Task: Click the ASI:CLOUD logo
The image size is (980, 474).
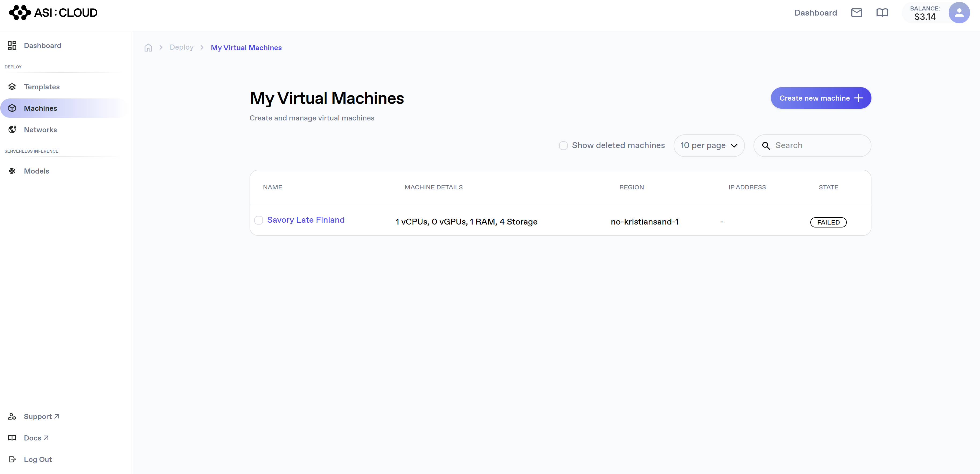Action: (53, 13)
